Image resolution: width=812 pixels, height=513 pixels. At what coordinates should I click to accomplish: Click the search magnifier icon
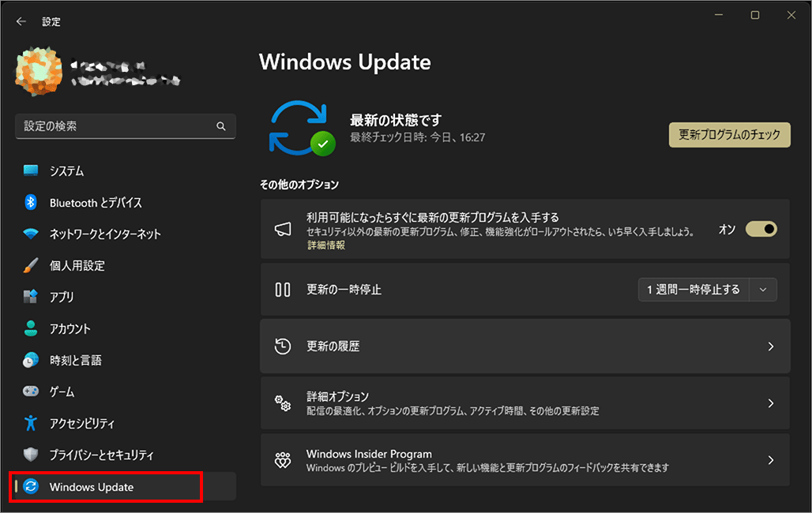[x=221, y=126]
